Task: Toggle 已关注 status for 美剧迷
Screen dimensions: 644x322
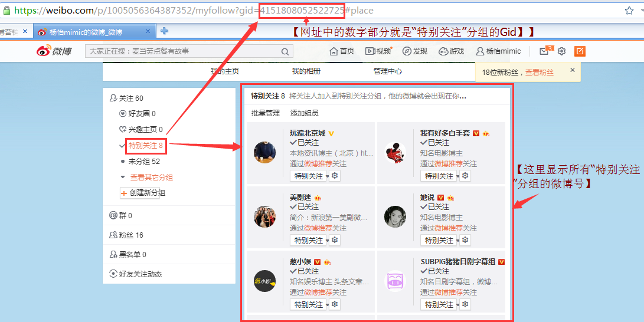Action: [304, 207]
